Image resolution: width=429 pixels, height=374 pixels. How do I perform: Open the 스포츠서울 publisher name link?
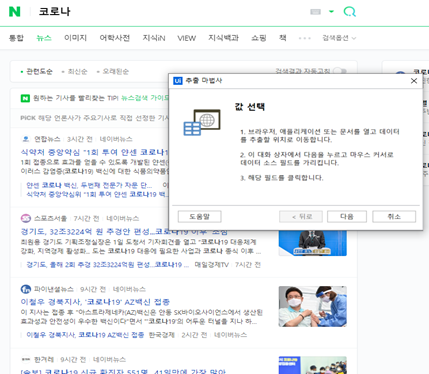50,218
